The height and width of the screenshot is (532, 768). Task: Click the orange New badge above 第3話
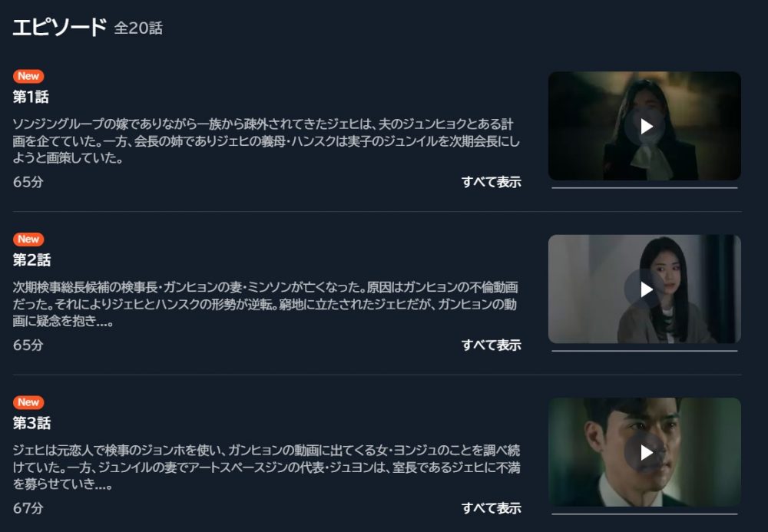point(28,402)
